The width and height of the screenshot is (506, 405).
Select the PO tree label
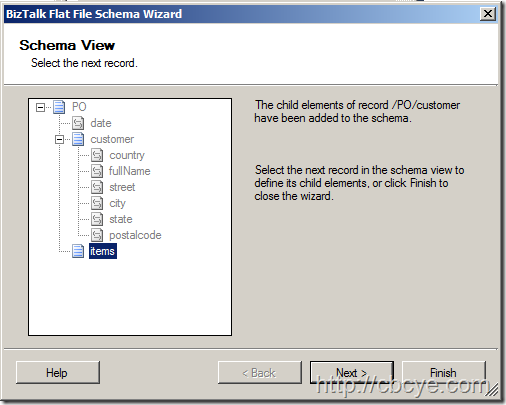(x=79, y=107)
